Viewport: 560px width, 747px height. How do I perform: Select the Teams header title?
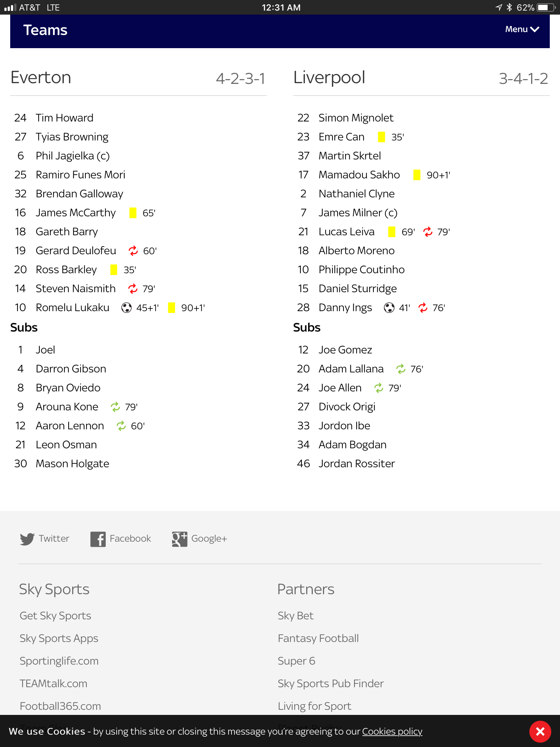[x=45, y=30]
